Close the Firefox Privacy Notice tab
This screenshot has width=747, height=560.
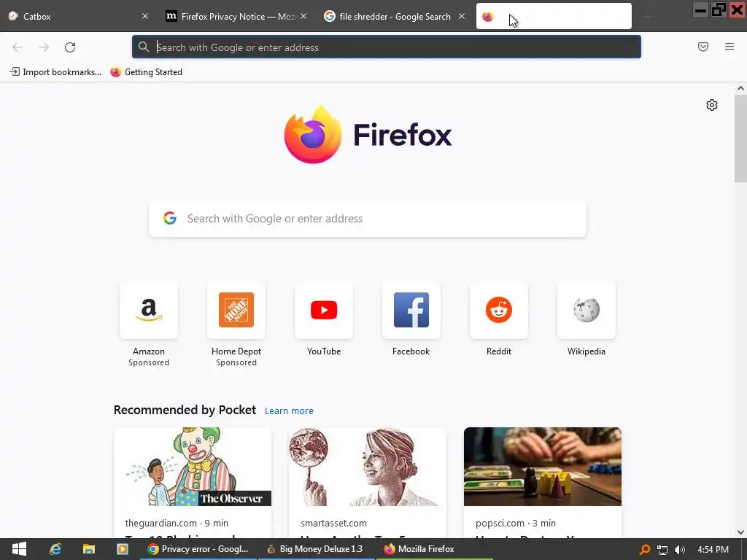pos(303,16)
